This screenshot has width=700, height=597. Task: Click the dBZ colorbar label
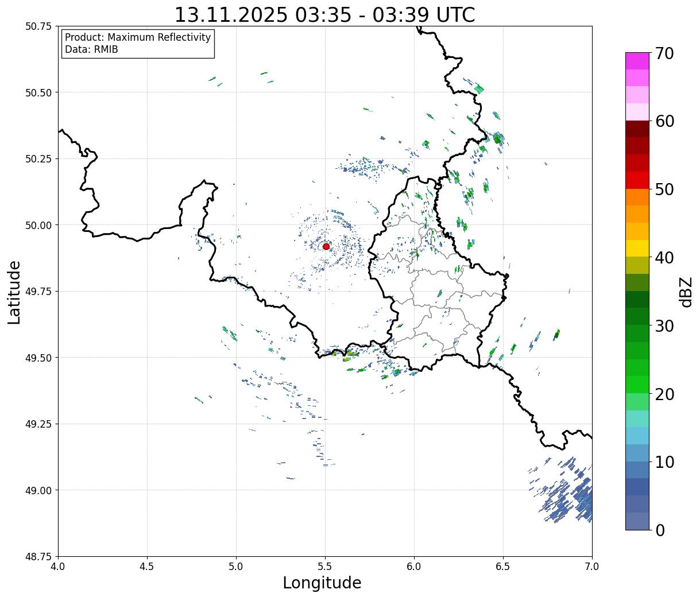[686, 292]
